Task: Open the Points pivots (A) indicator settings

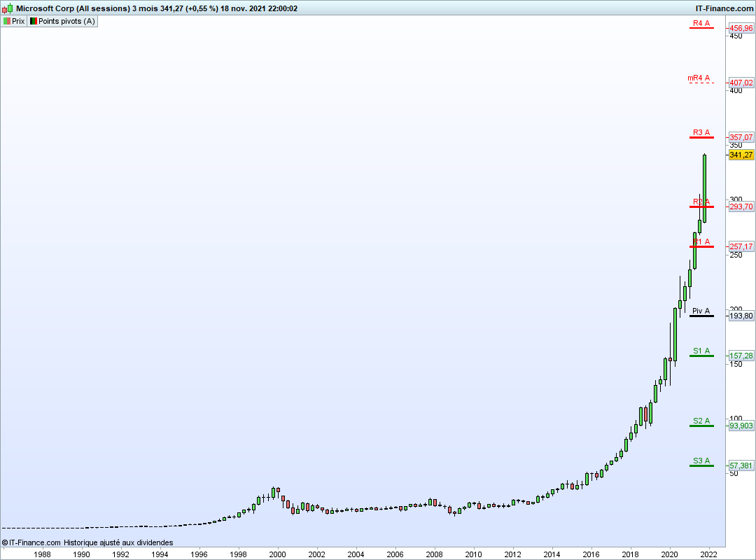Action: click(x=63, y=21)
